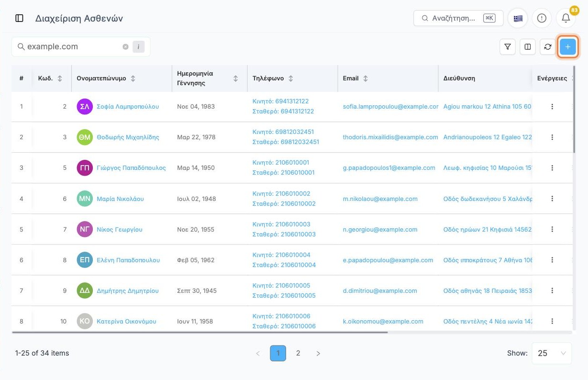The height and width of the screenshot is (380, 588).
Task: Click the alert exclamation icon in header
Action: [x=542, y=18]
